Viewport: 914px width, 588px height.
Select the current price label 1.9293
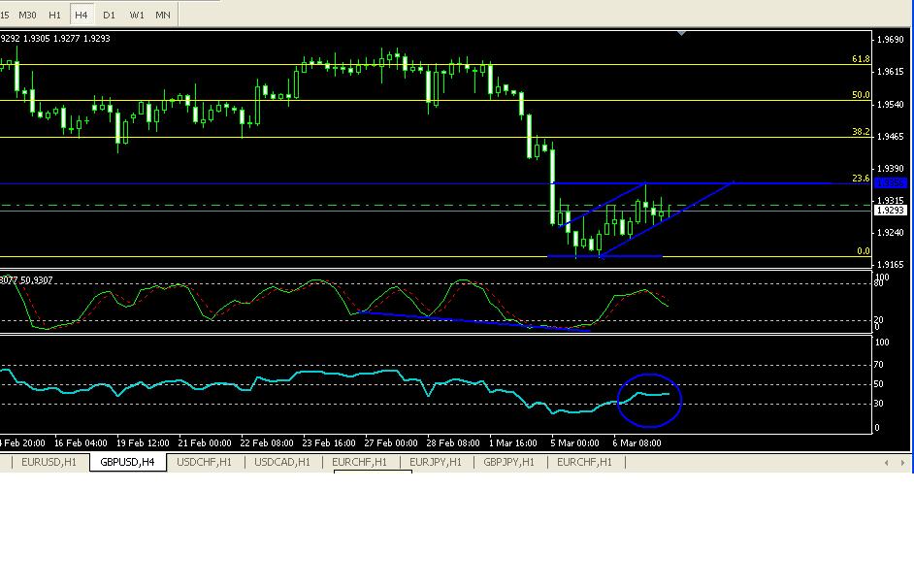(890, 211)
